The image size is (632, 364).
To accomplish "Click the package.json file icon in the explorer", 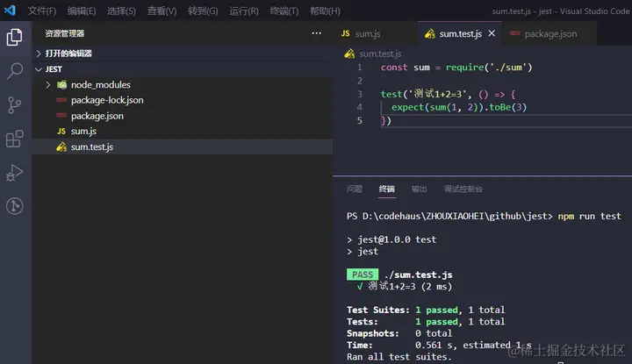I will point(61,115).
